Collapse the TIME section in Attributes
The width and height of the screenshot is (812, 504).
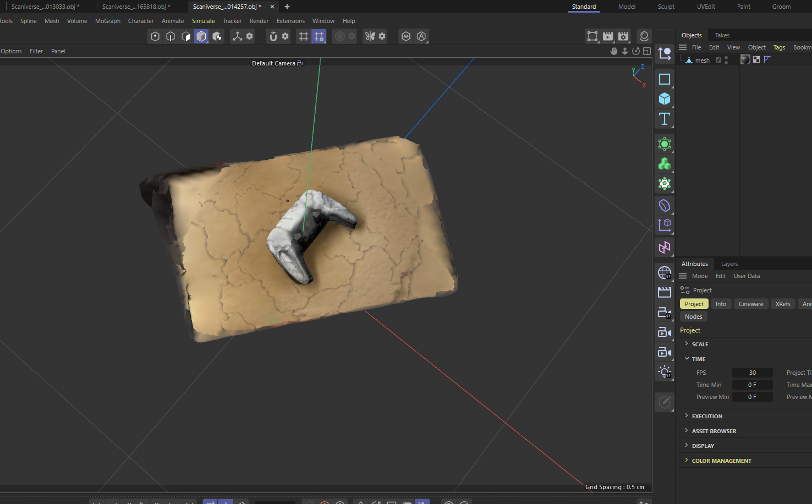[687, 358]
